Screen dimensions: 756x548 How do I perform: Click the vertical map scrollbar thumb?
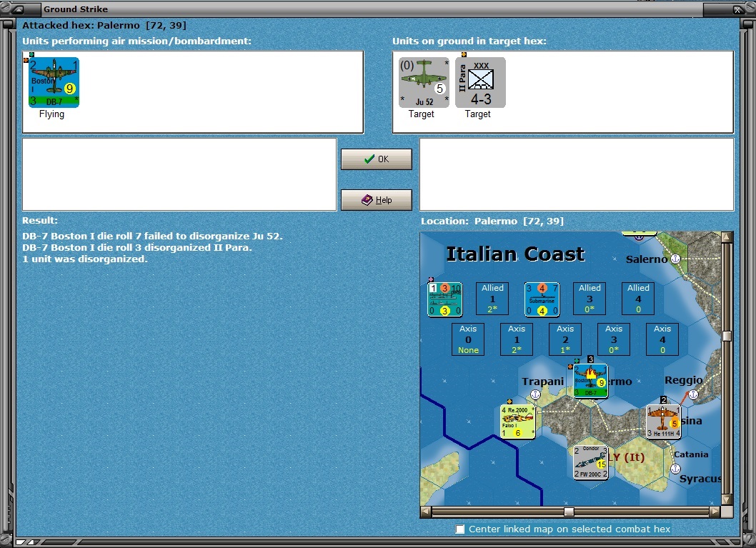(727, 336)
